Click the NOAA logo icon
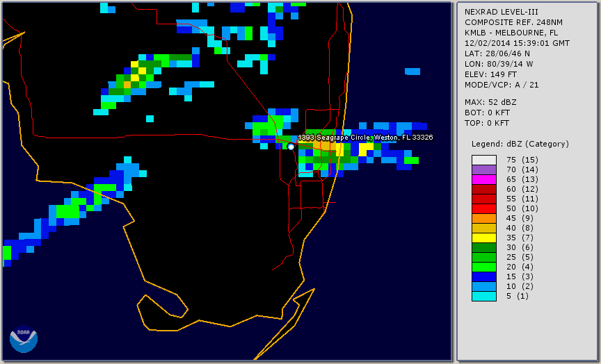This screenshot has height=364, width=601. pyautogui.click(x=24, y=339)
